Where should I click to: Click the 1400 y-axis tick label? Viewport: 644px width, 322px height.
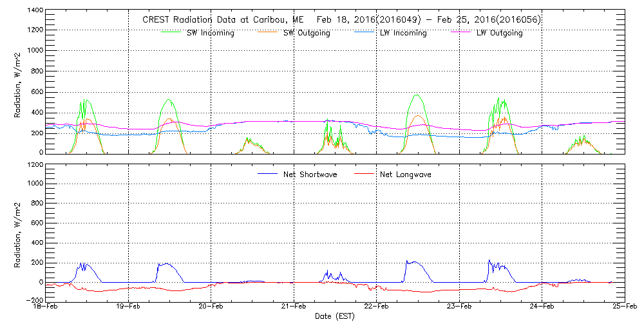click(x=35, y=12)
